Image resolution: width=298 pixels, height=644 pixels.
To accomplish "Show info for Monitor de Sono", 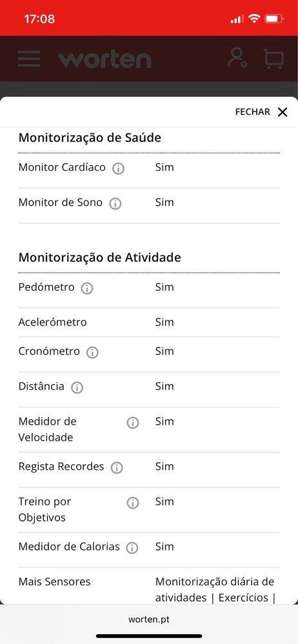I will (115, 203).
